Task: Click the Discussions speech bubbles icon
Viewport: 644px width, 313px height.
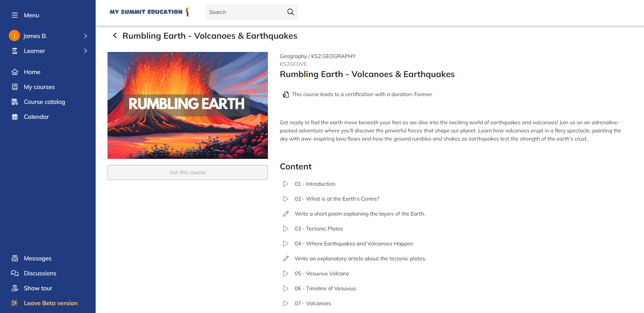Action: (15, 273)
